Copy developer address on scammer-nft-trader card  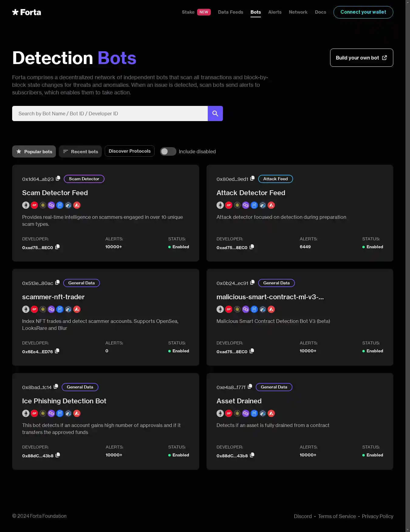pos(57,351)
